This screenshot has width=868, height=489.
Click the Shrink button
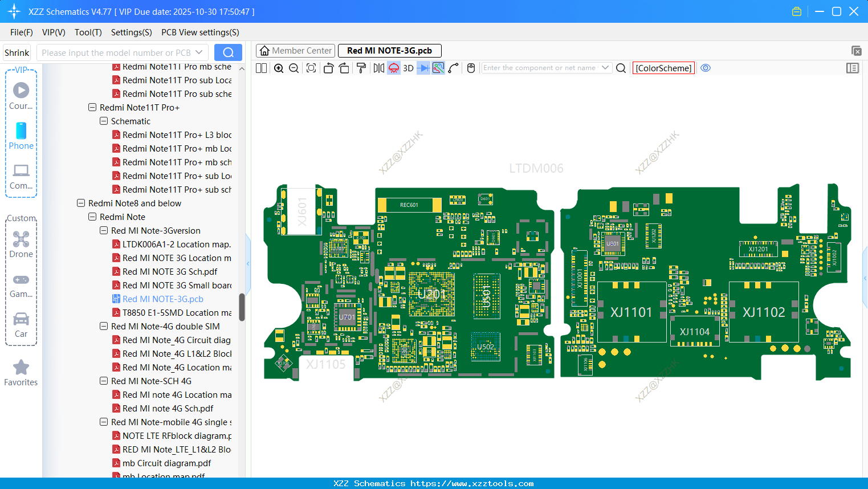(x=17, y=53)
